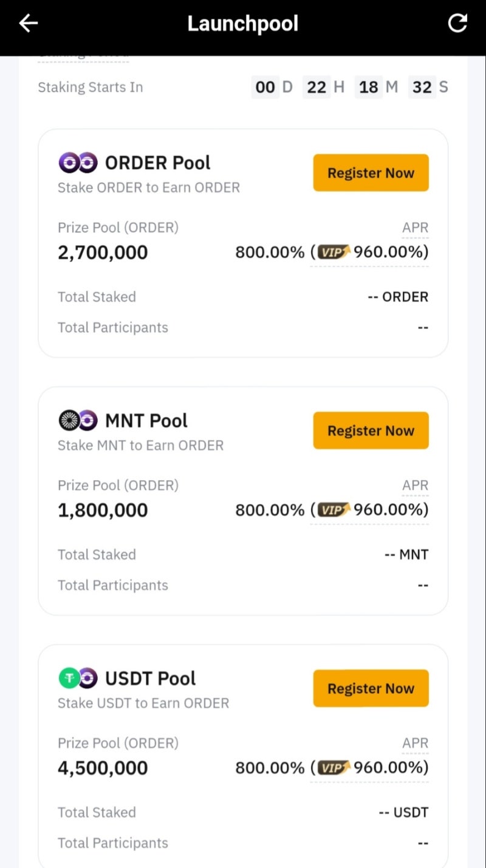Tap the Staking Starts In countdown timer

[x=349, y=87]
